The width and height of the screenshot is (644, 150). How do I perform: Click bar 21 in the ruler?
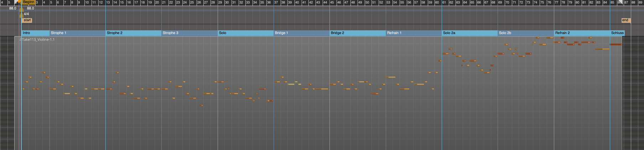164,2
